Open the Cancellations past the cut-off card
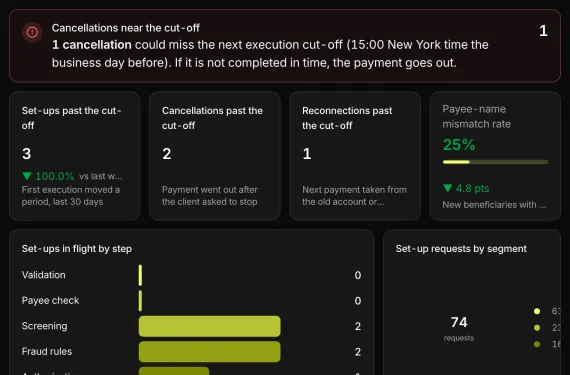Image resolution: width=570 pixels, height=375 pixels. pos(215,156)
